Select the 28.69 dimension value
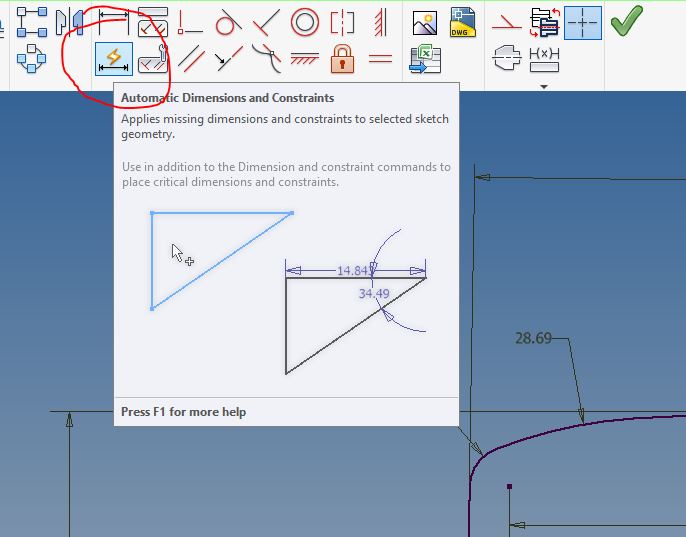Viewport: 686px width, 537px height. click(533, 338)
